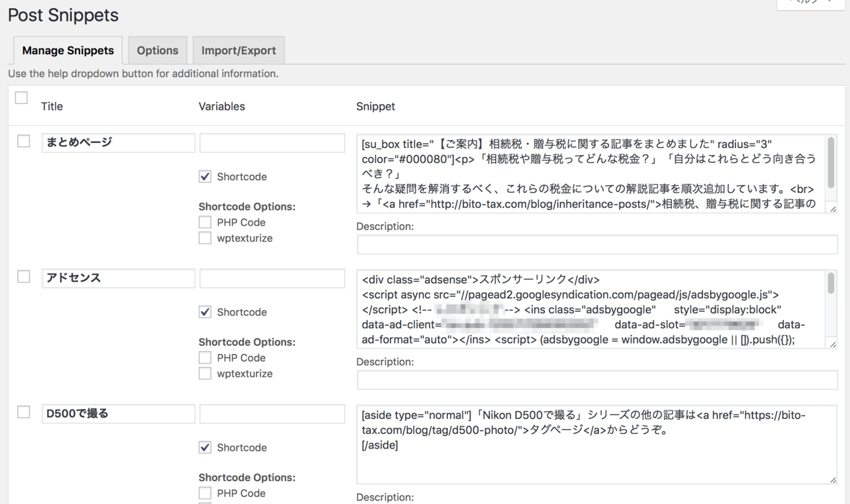This screenshot has width=850, height=504.
Task: Select the まとめページ snippet row checkbox
Action: click(x=23, y=141)
